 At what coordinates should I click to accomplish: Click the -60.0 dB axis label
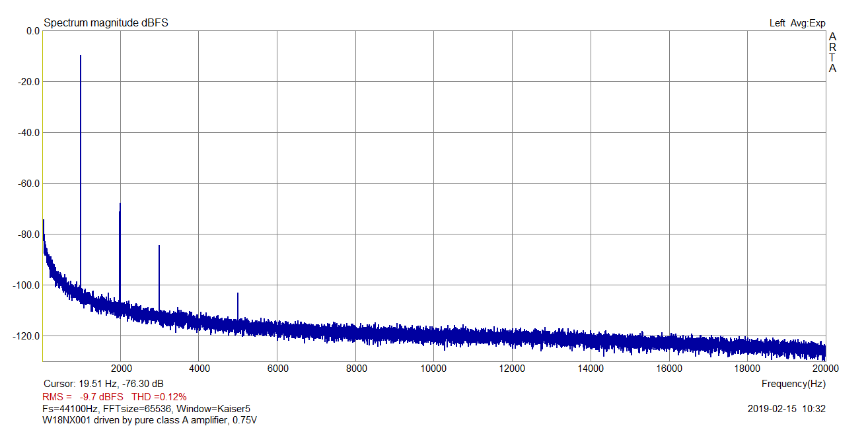[x=30, y=184]
